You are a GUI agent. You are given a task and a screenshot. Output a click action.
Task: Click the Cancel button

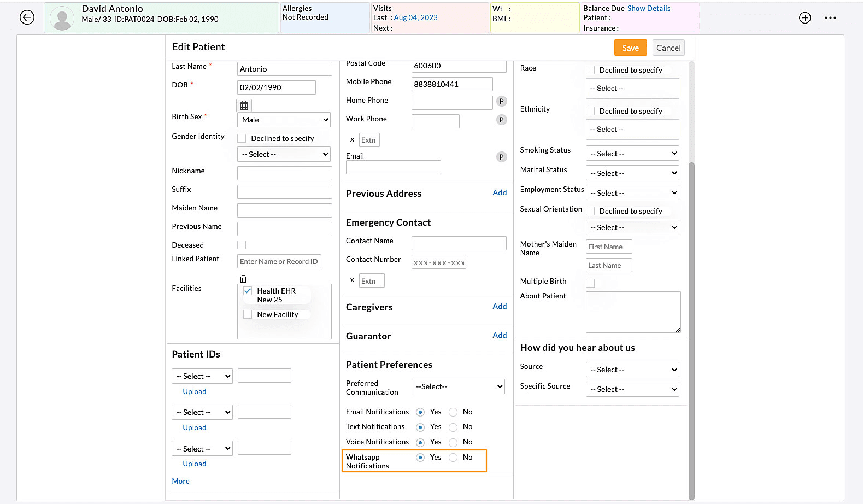668,48
